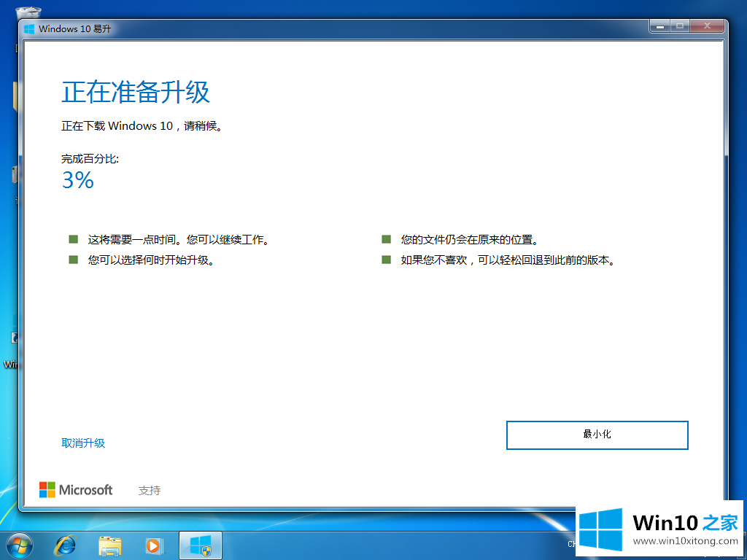This screenshot has width=747, height=560.
Task: Click the 正在准备升级 heading
Action: click(136, 91)
